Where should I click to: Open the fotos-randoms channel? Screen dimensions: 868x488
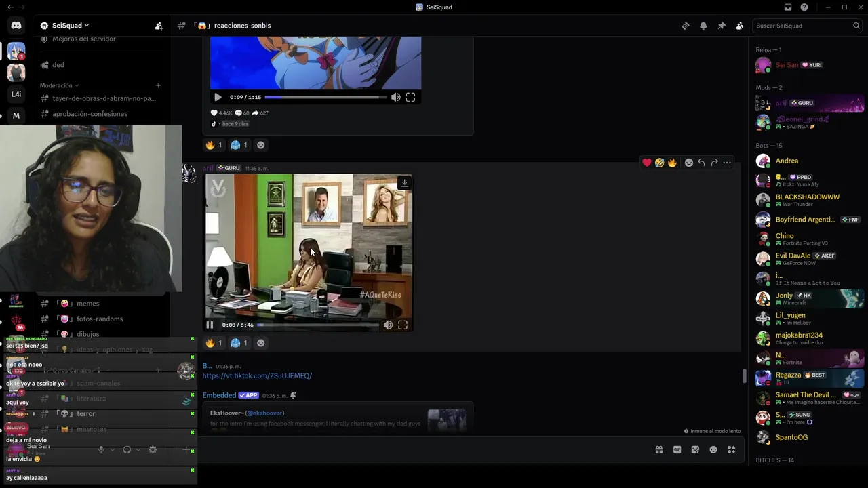(101, 319)
